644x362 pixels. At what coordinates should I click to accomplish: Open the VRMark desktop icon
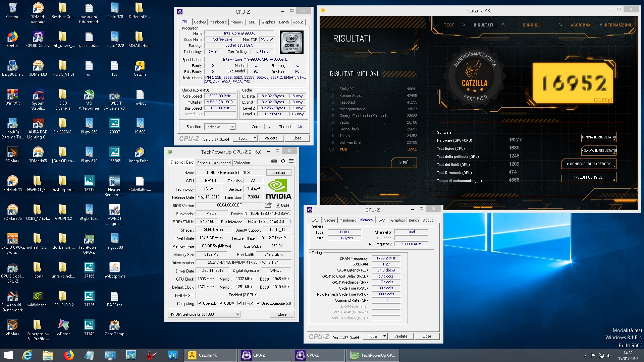[x=12, y=328]
